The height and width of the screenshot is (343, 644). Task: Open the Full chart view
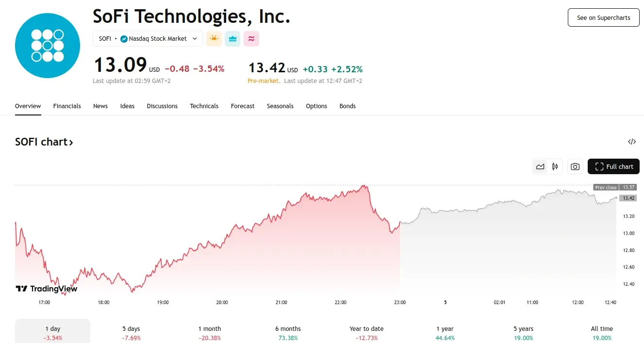coord(613,166)
